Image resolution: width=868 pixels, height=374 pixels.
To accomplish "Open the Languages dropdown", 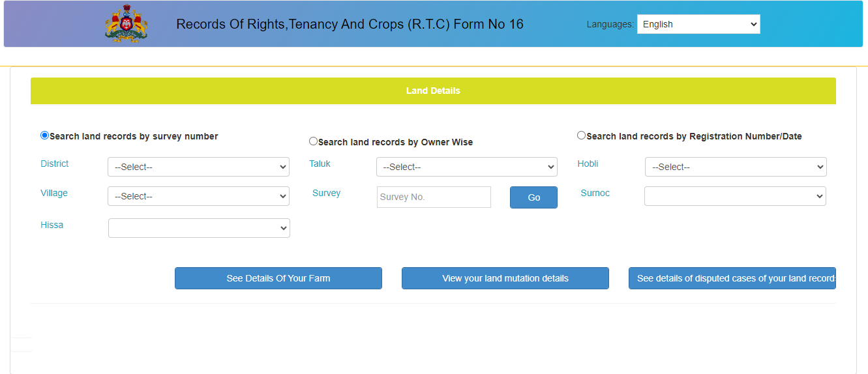I will (698, 24).
